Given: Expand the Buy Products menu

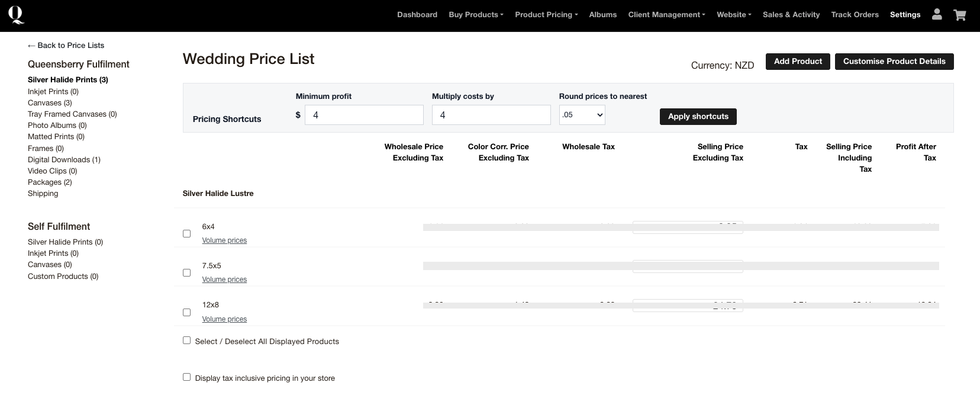Looking at the screenshot, I should click(476, 15).
